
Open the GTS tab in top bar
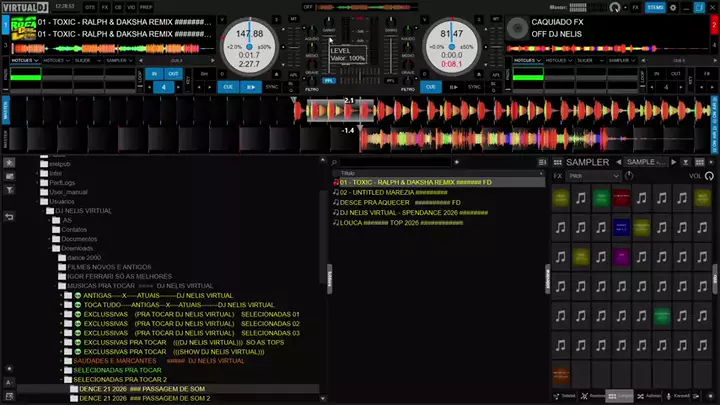(90, 7)
